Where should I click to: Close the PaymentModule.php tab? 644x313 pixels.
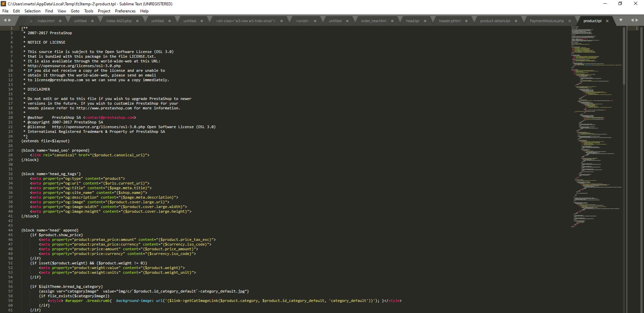tap(570, 21)
